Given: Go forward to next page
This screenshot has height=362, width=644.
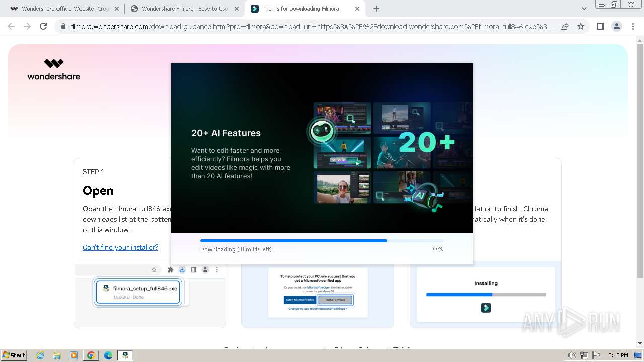Looking at the screenshot, I should pyautogui.click(x=27, y=26).
